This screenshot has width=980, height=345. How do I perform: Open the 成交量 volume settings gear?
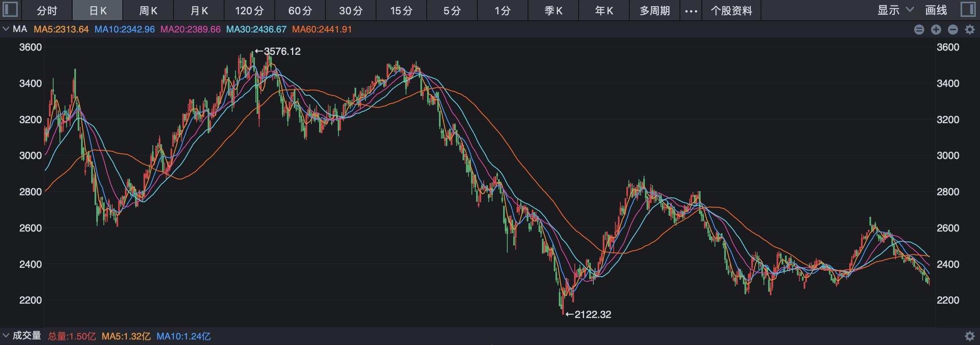click(x=970, y=336)
